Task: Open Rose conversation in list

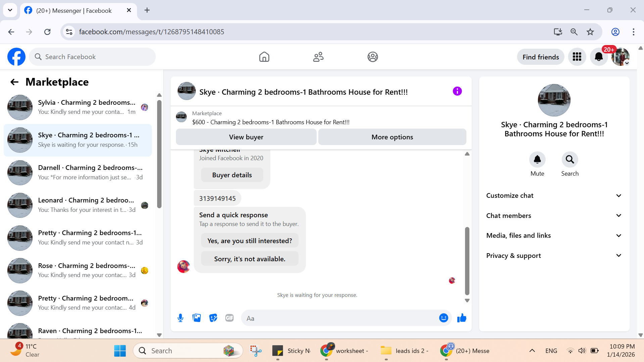Action: click(x=78, y=271)
